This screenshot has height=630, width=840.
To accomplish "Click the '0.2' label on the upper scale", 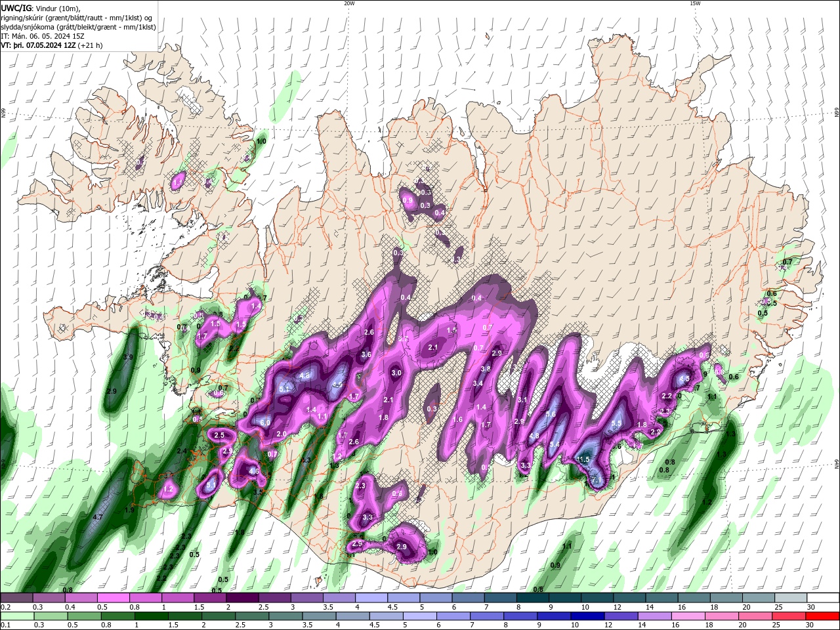I will (5, 607).
